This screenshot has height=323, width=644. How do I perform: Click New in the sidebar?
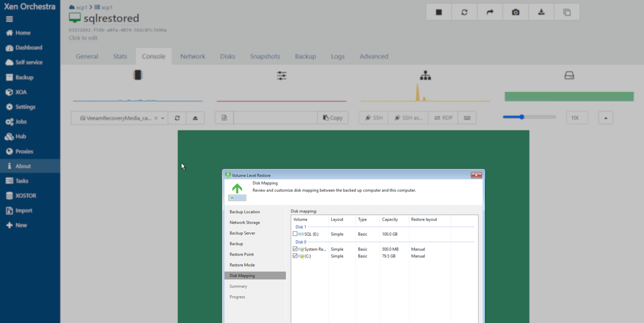tap(16, 225)
